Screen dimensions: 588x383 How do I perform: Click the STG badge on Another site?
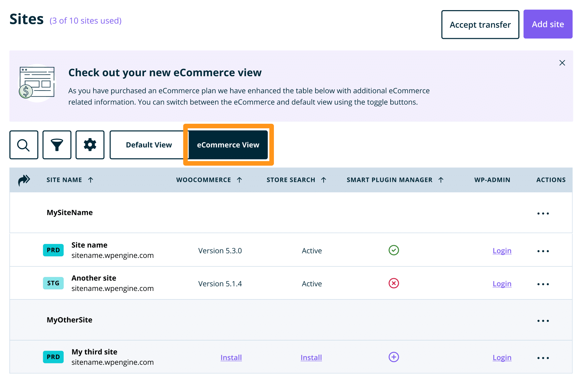53,283
